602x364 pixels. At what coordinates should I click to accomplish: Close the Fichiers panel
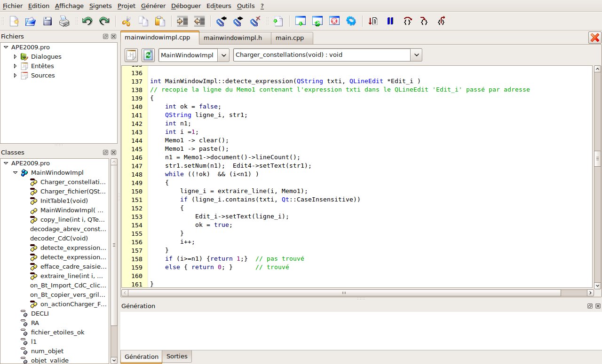pos(113,37)
